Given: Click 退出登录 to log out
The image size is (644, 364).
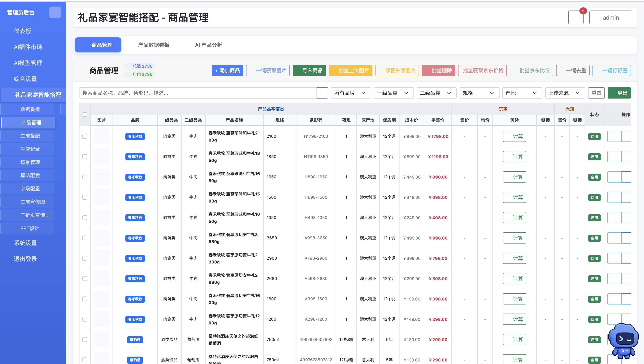Looking at the screenshot, I should [25, 259].
